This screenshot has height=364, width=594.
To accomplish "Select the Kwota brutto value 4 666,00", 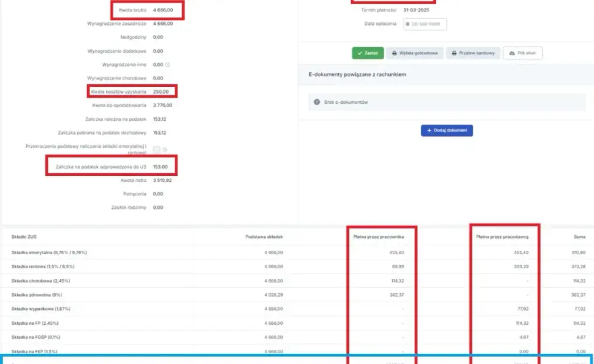I will (x=163, y=10).
